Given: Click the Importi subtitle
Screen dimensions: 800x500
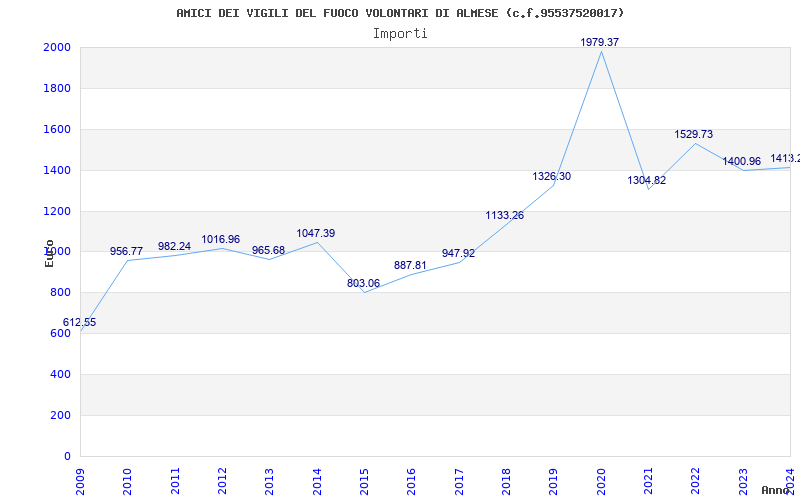Looking at the screenshot, I should [x=400, y=33].
